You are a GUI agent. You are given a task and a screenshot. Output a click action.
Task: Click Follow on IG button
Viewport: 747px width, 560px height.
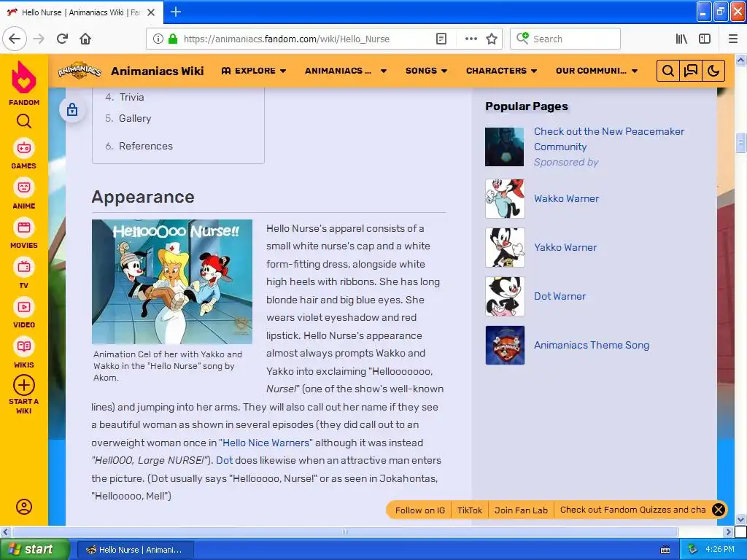click(x=419, y=510)
